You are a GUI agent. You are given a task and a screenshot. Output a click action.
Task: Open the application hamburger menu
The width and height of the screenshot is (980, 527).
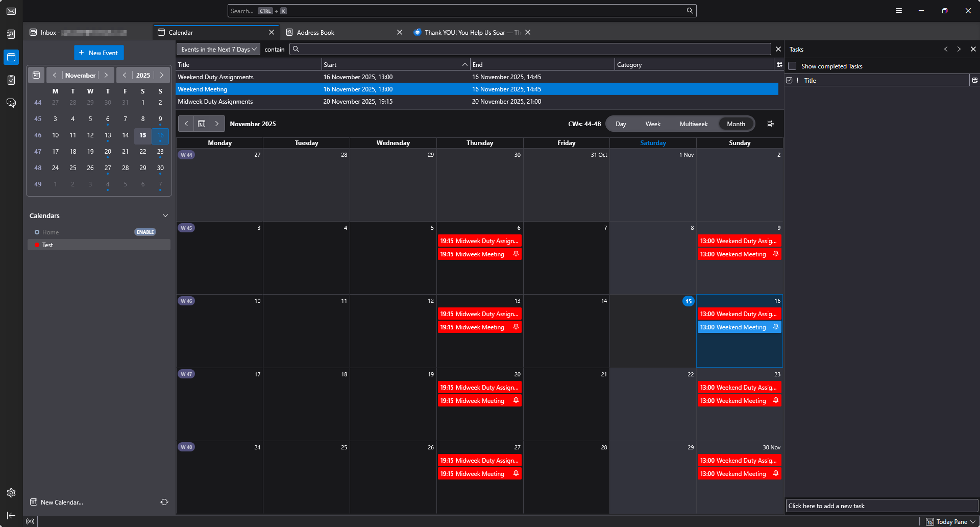point(899,11)
